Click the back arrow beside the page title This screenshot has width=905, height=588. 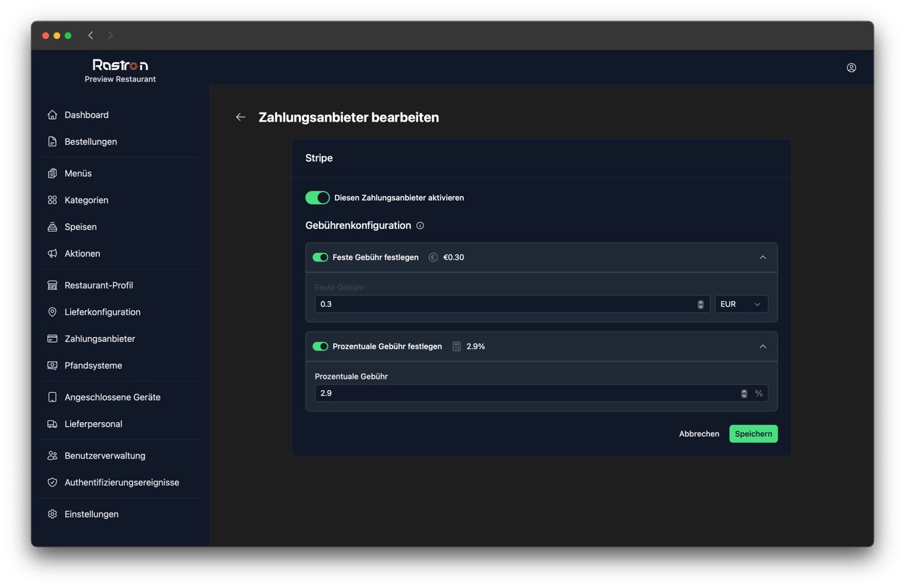pos(240,117)
